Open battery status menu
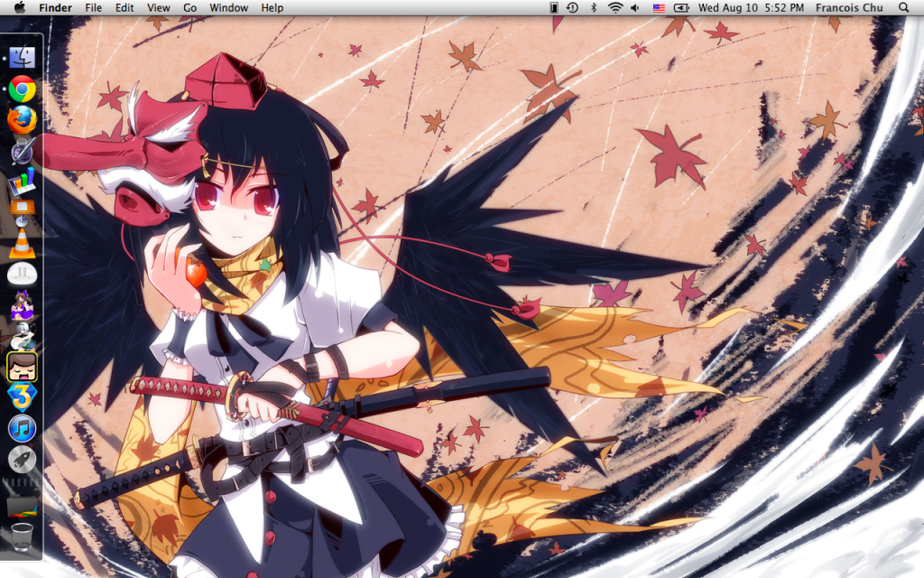924x578 pixels. (x=681, y=7)
